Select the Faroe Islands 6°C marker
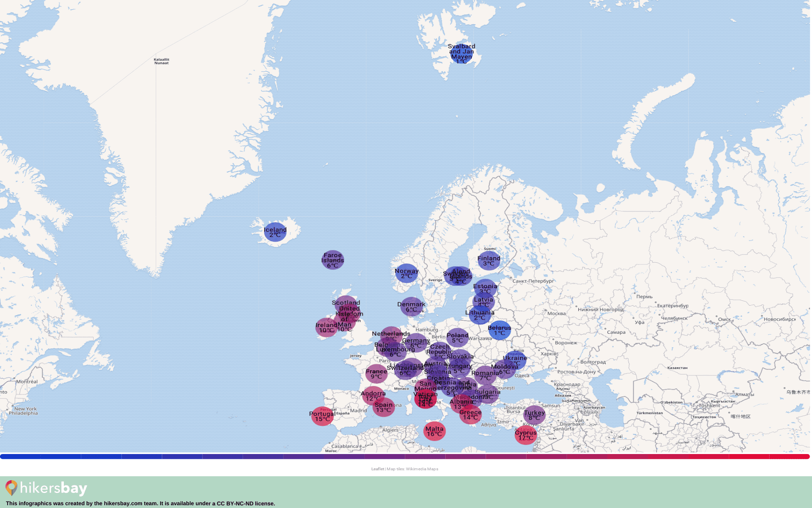Viewport: 812px width, 508px height. [332, 261]
